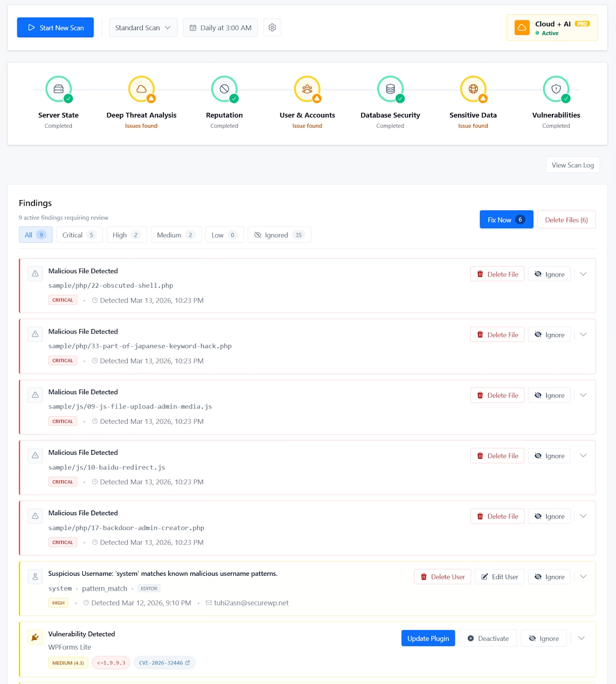616x684 pixels.
Task: Click the plugin icon on the WPForms Lite vulnerability
Action: (x=35, y=637)
